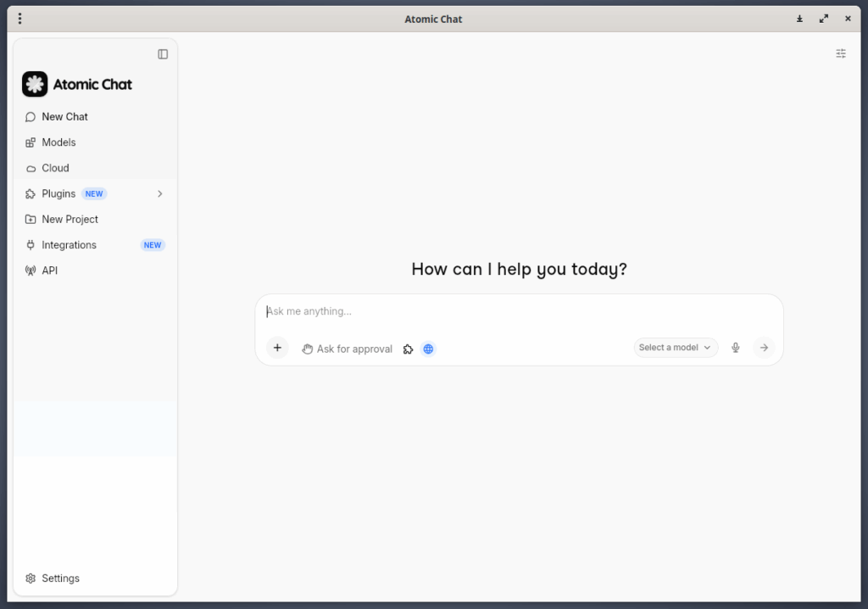Image resolution: width=868 pixels, height=609 pixels.
Task: Click the plus attachment button
Action: (277, 348)
